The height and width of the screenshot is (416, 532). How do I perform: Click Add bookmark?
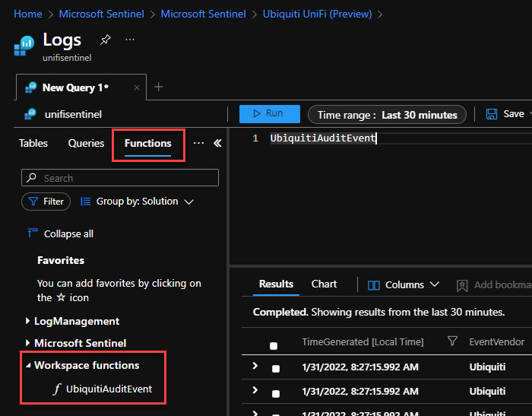coord(494,285)
